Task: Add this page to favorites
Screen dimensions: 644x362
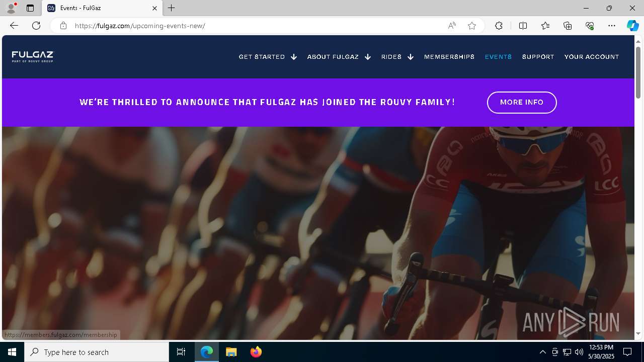Action: pyautogui.click(x=472, y=26)
